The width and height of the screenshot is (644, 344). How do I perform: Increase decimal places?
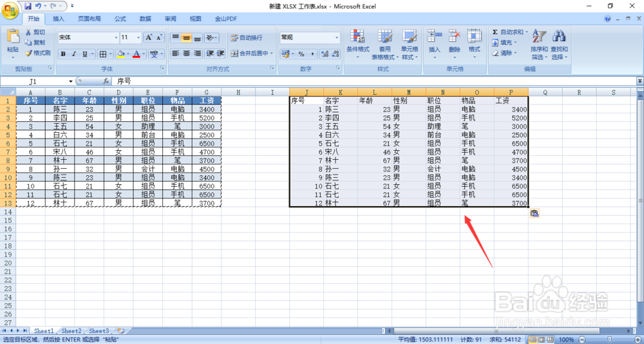point(325,54)
